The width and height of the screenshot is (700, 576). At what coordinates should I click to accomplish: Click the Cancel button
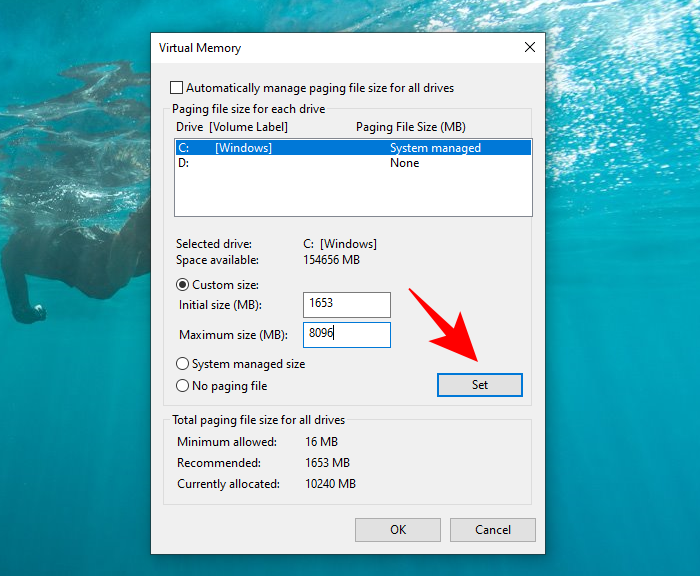point(492,530)
